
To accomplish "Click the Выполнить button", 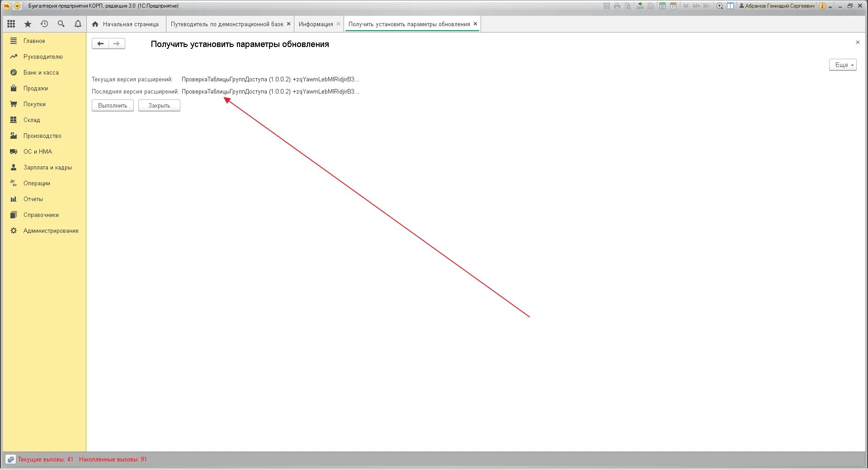I will tap(113, 105).
